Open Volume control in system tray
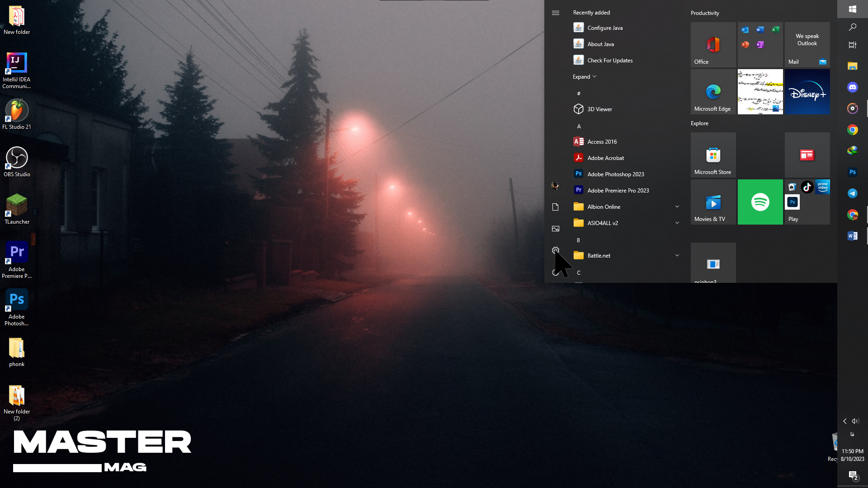 coord(855,421)
